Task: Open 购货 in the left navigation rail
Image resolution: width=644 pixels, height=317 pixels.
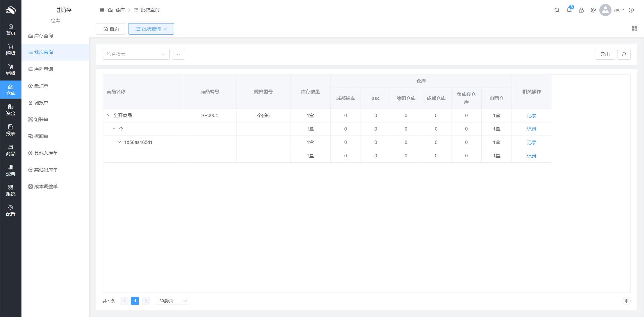Action: point(11,49)
